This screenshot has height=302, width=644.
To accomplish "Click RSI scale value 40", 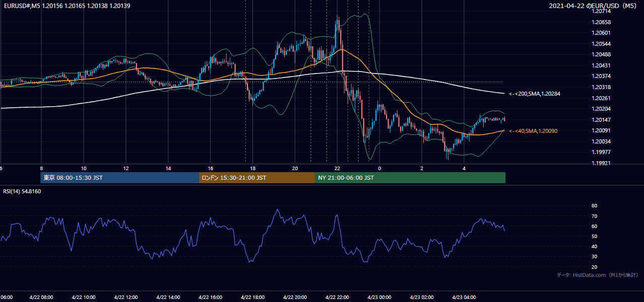I will point(594,246).
